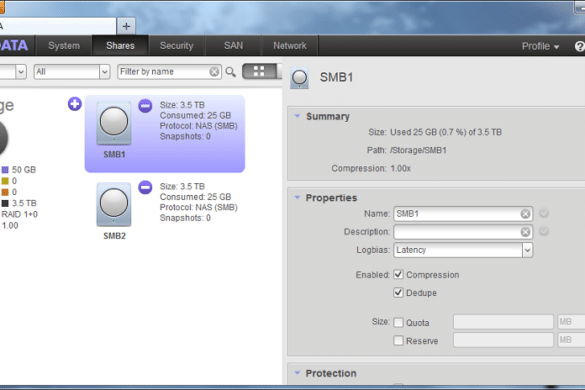This screenshot has height=390, width=585.
Task: Toggle the Compression checkbox
Action: tap(398, 274)
